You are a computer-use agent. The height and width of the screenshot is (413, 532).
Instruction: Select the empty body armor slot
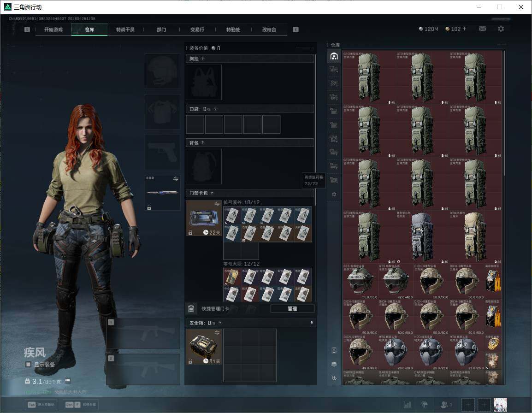point(163,112)
